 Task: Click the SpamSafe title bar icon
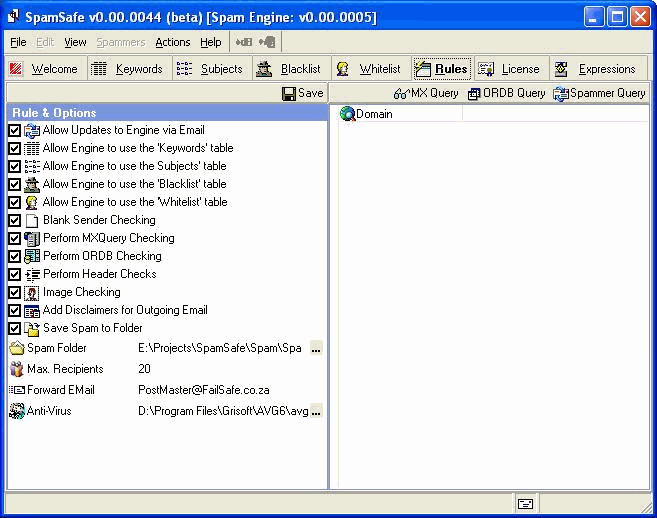click(x=14, y=16)
